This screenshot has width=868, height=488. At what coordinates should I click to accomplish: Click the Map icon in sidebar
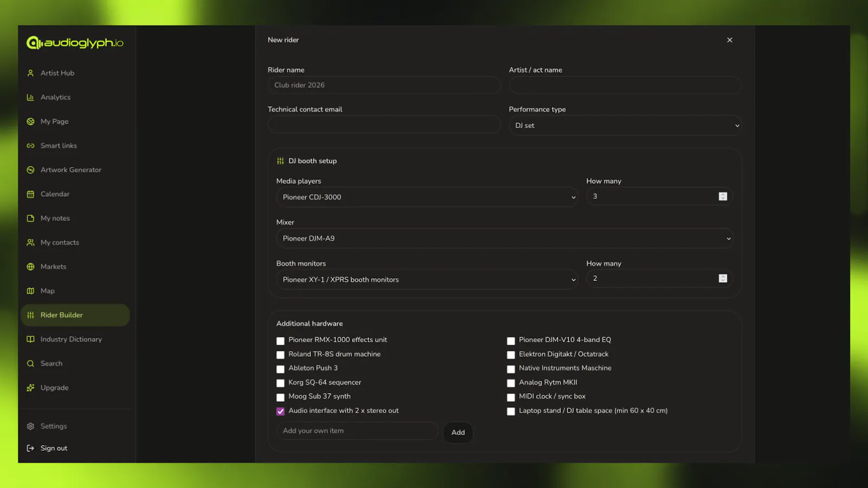[x=30, y=291]
